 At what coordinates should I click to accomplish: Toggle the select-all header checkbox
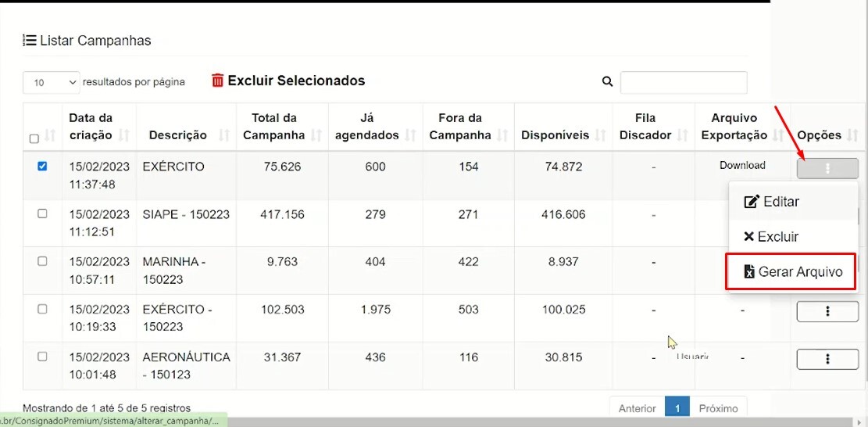point(34,138)
